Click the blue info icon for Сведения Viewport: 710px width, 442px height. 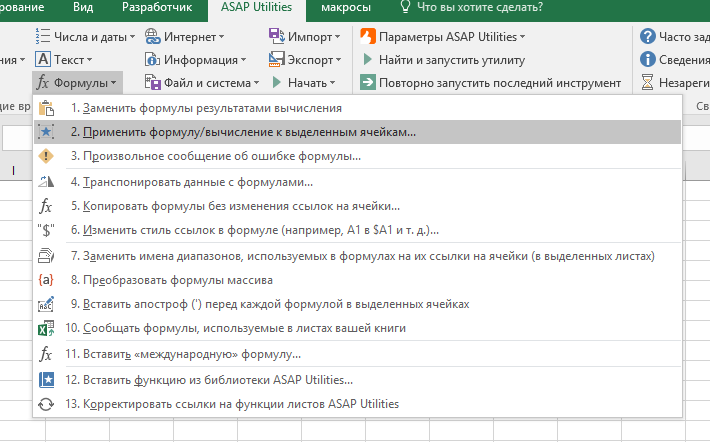[x=648, y=59]
